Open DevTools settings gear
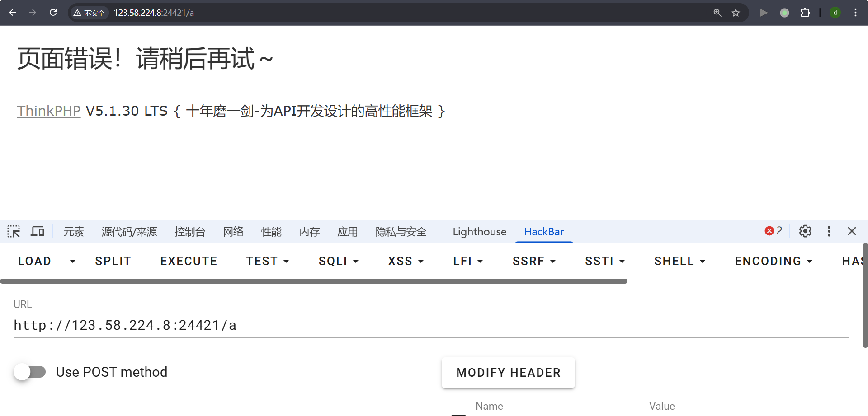 (805, 231)
